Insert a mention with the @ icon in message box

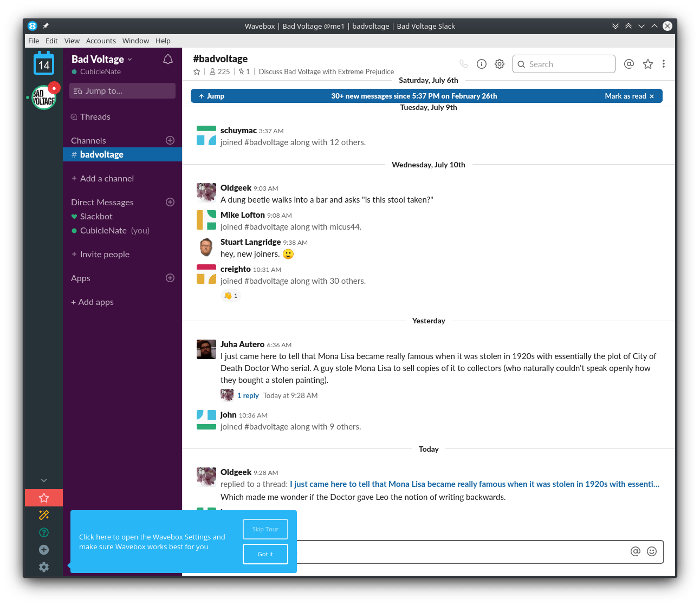point(636,551)
